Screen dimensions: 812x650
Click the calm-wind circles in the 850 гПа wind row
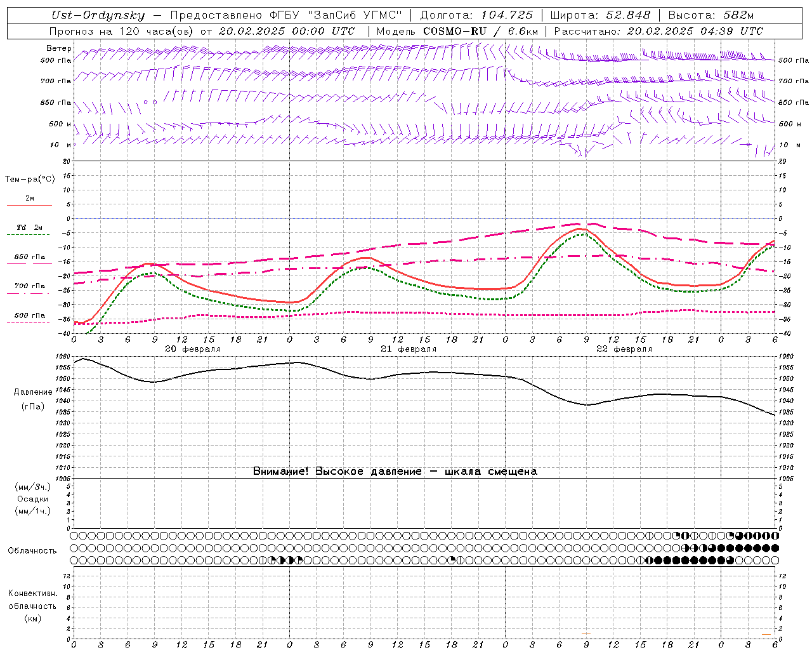[x=150, y=102]
